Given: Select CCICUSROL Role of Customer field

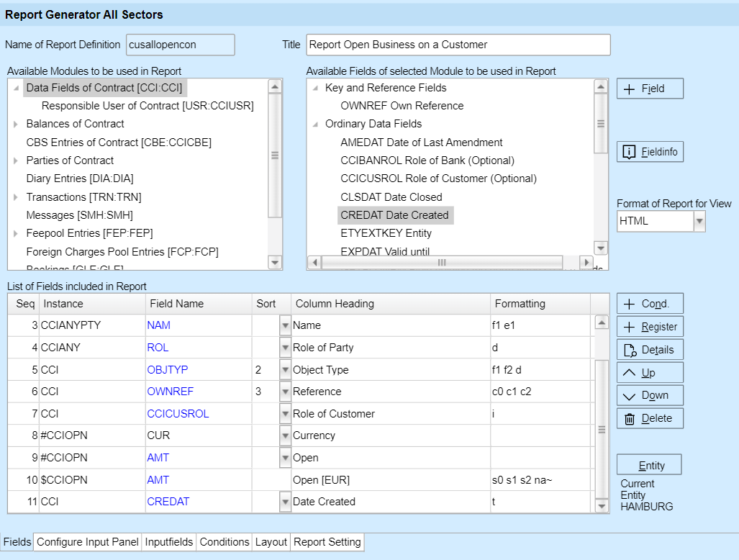Looking at the screenshot, I should 438,179.
